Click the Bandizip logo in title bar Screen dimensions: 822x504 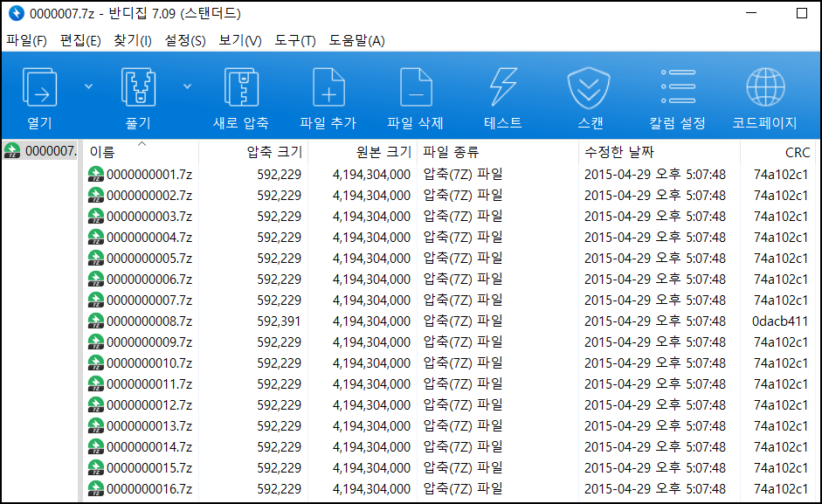click(17, 13)
